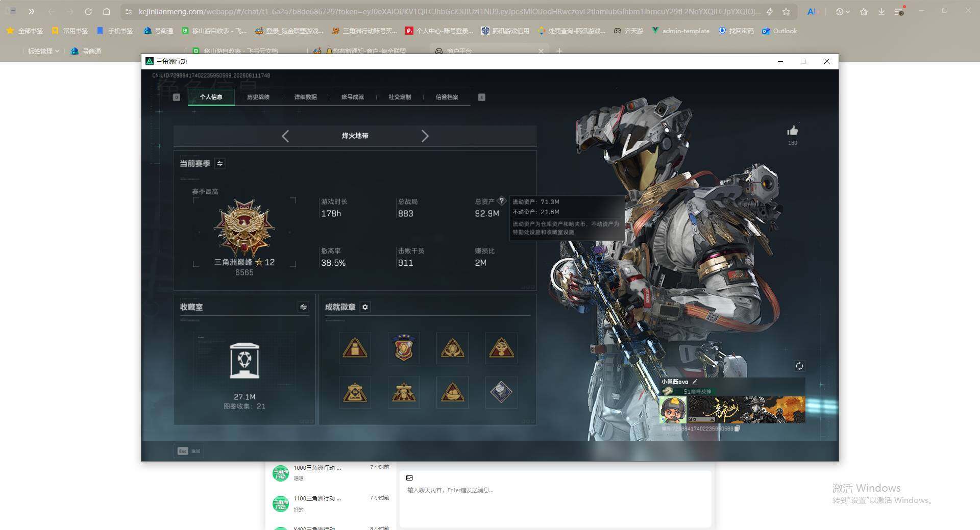Viewport: 980px width, 530px height.
Task: Select the silver diamond-shaped badge
Action: pyautogui.click(x=501, y=392)
